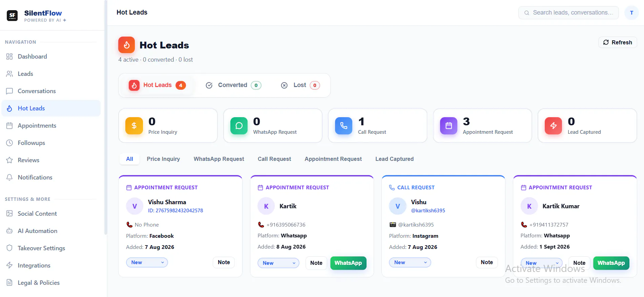Click the user avatar T in header

coord(631,13)
